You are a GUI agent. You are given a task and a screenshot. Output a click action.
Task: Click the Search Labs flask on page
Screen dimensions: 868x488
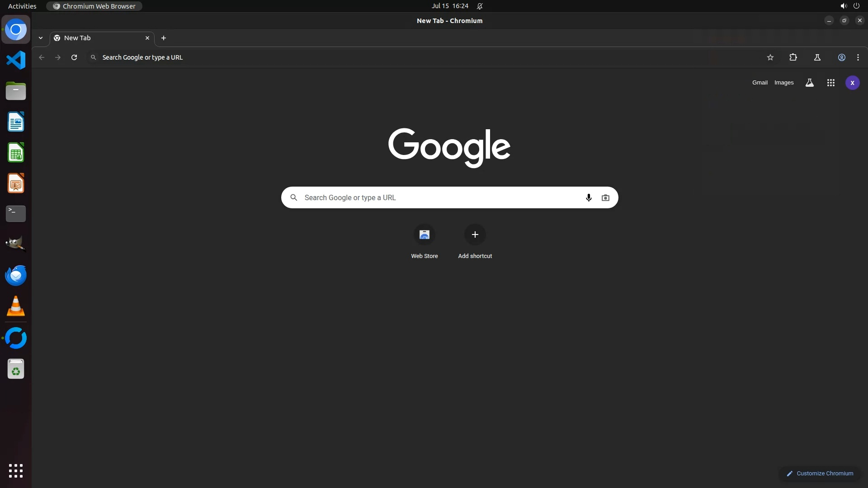point(809,83)
